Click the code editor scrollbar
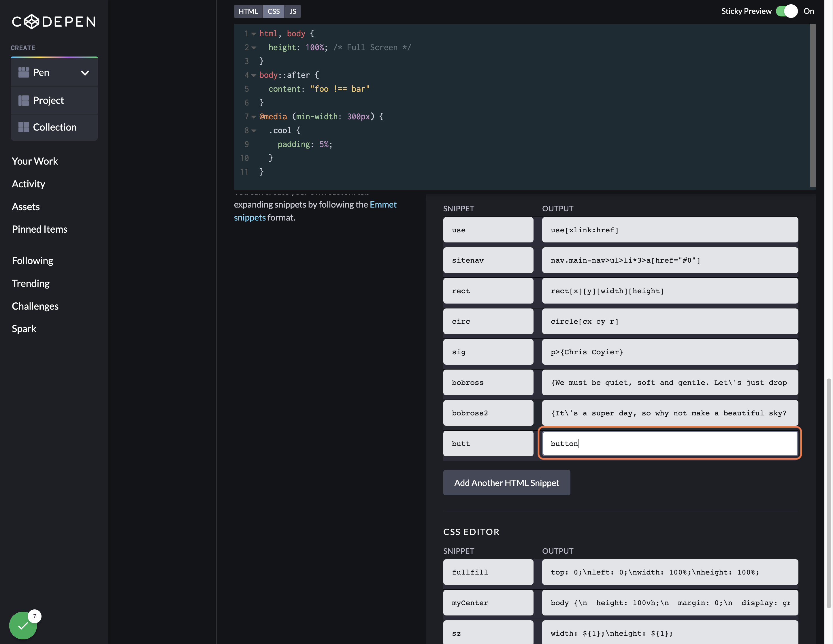The image size is (833, 644). coord(813,106)
